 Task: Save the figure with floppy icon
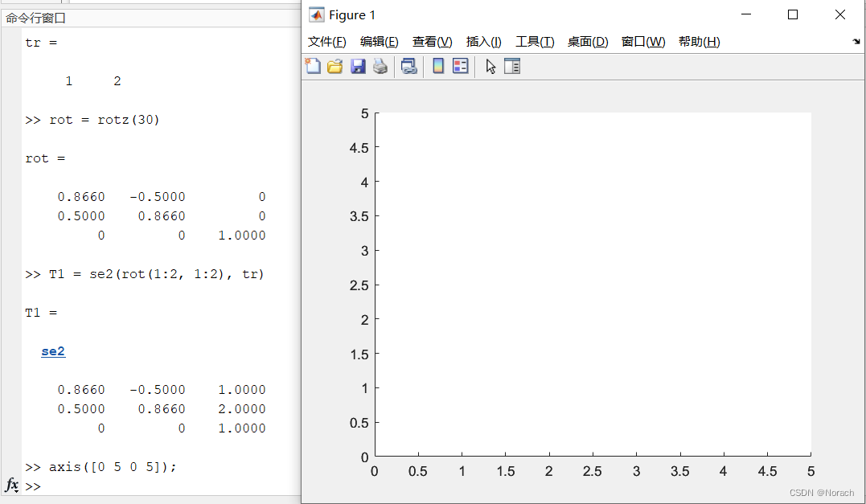pos(358,66)
